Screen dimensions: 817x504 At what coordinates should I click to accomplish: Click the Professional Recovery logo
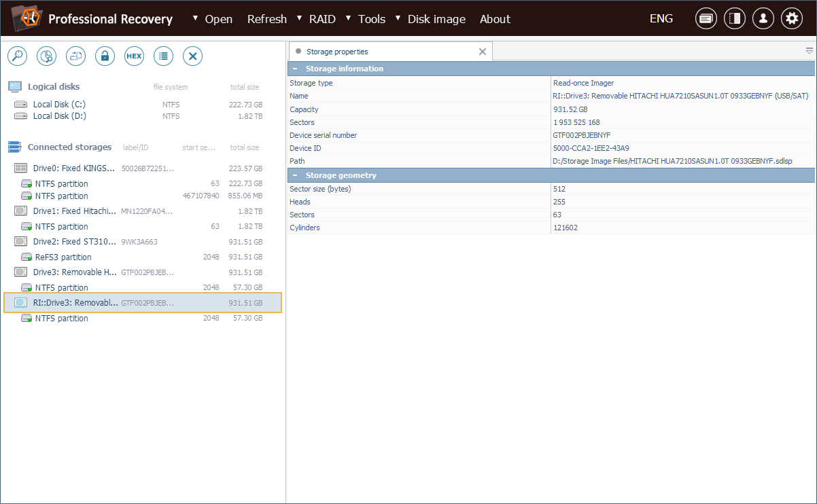26,18
